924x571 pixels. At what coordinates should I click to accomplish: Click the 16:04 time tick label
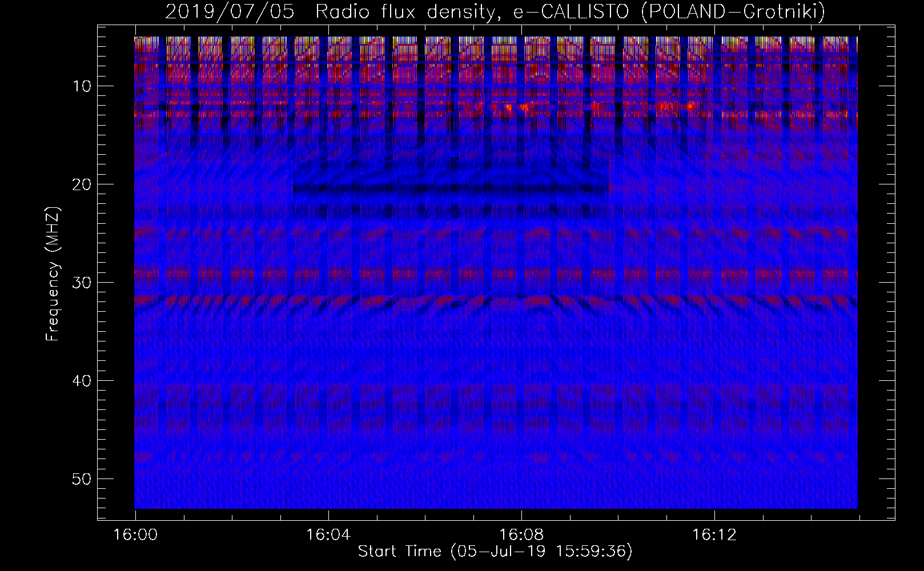[x=328, y=534]
